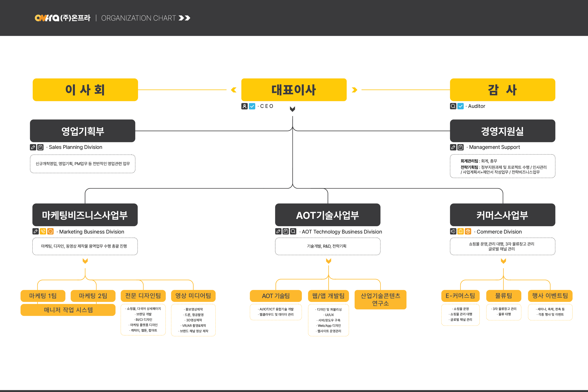Click the orange package box icon beside Commerce Division
588x392 pixels.
(x=468, y=231)
